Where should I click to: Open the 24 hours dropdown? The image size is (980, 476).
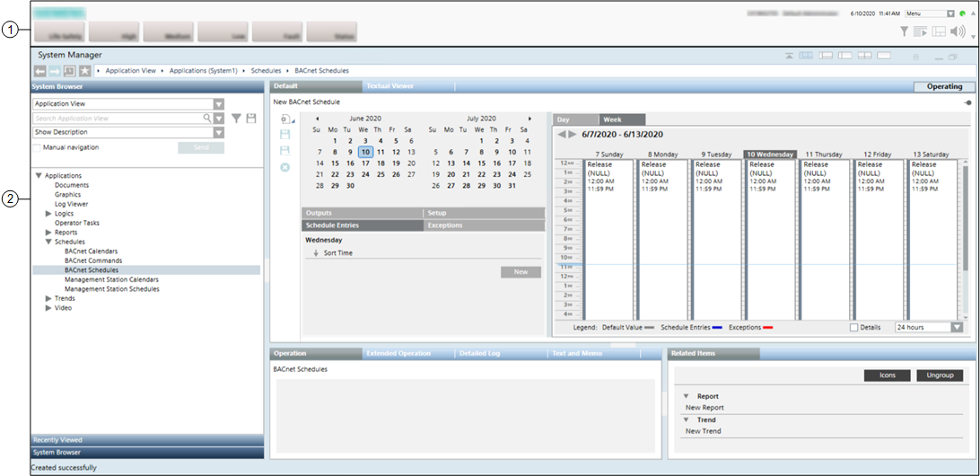coord(956,328)
